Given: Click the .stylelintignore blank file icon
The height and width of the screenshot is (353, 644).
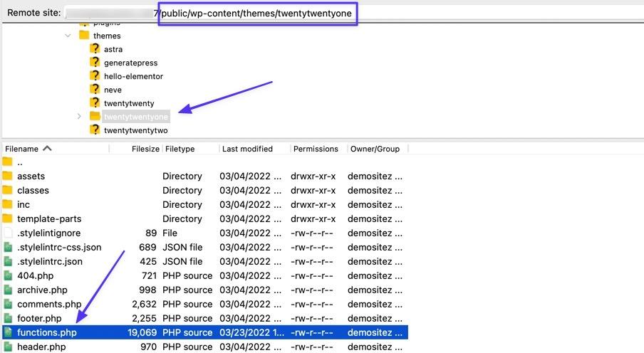Looking at the screenshot, I should pos(8,233).
